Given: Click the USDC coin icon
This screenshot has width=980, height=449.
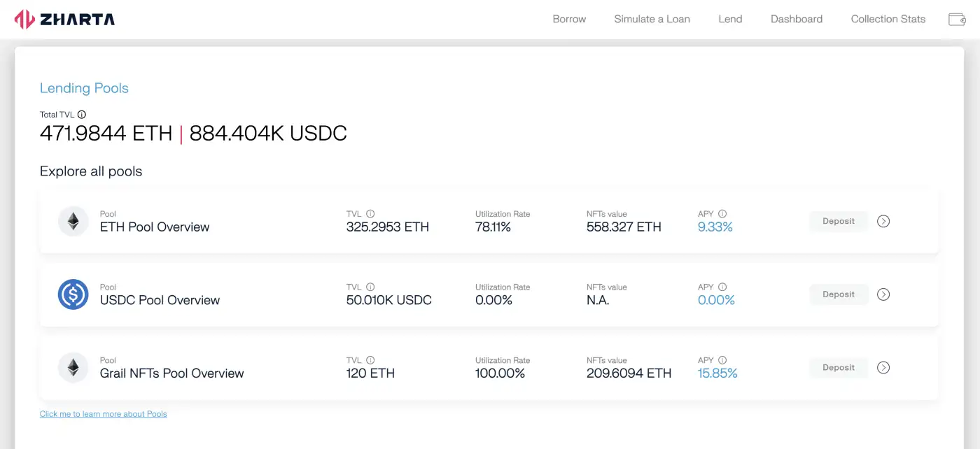Looking at the screenshot, I should [x=73, y=294].
